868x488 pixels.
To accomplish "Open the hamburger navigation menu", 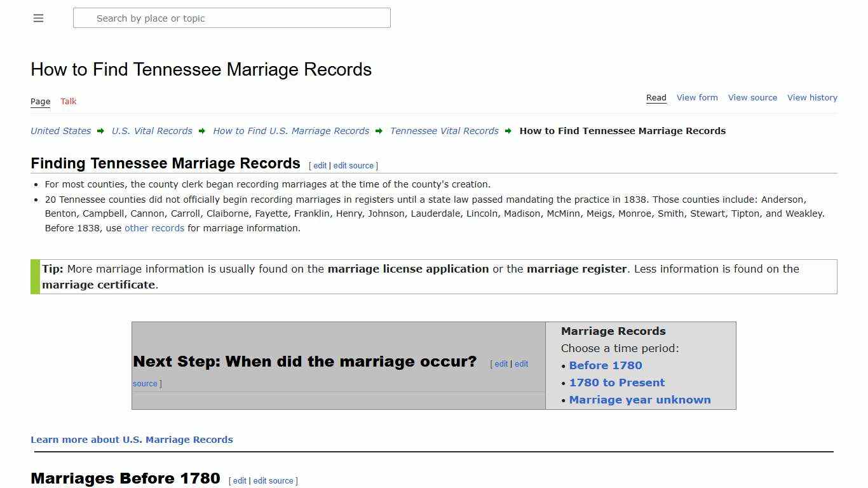I will [38, 18].
